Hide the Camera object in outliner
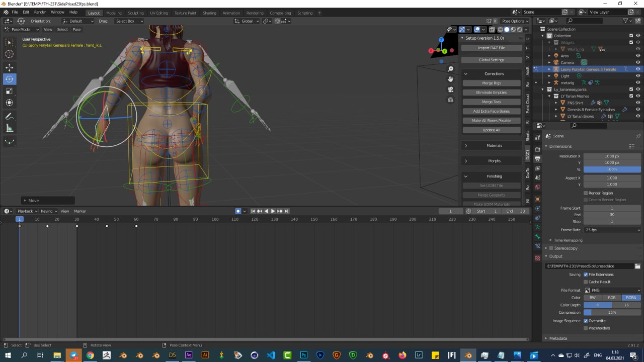Viewport: 644px width, 362px height. (638, 62)
